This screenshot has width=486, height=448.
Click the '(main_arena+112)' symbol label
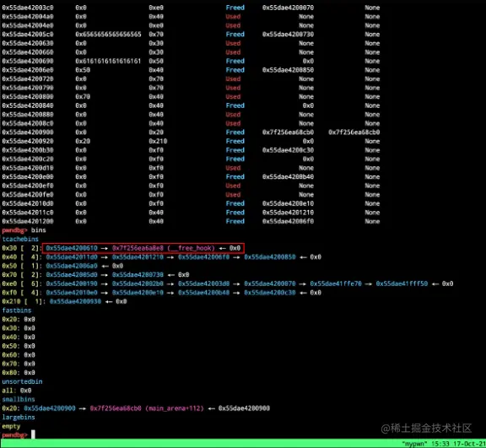pos(175,408)
